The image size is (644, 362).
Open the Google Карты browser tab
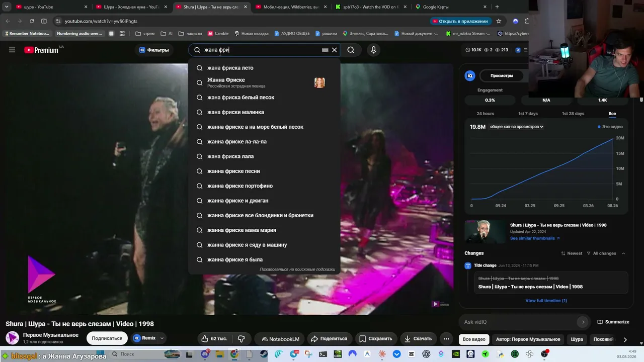pyautogui.click(x=451, y=7)
